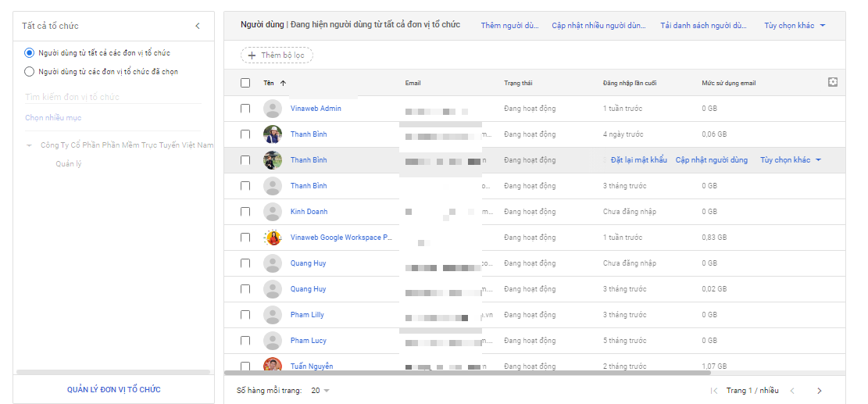
Task: Go to the next page using the arrow
Action: (x=819, y=391)
